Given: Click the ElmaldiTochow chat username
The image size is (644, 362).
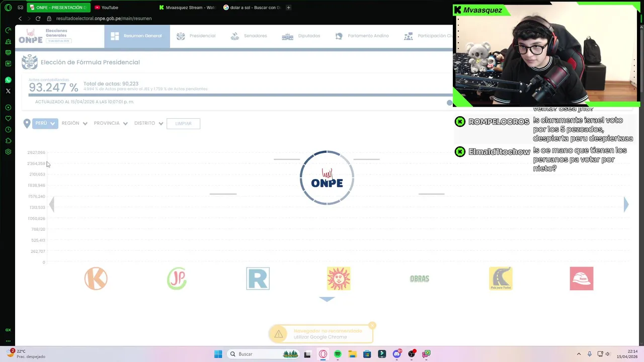Looking at the screenshot, I should [x=499, y=152].
